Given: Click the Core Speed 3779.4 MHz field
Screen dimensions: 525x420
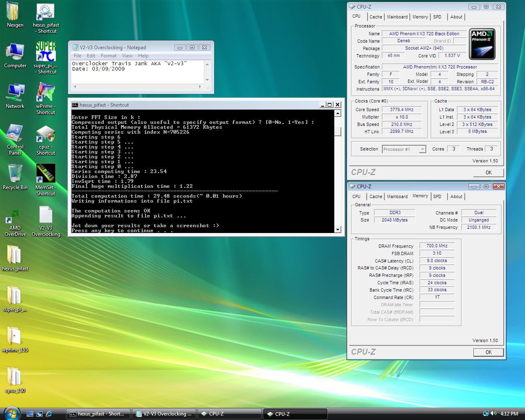Looking at the screenshot, I should coord(402,110).
